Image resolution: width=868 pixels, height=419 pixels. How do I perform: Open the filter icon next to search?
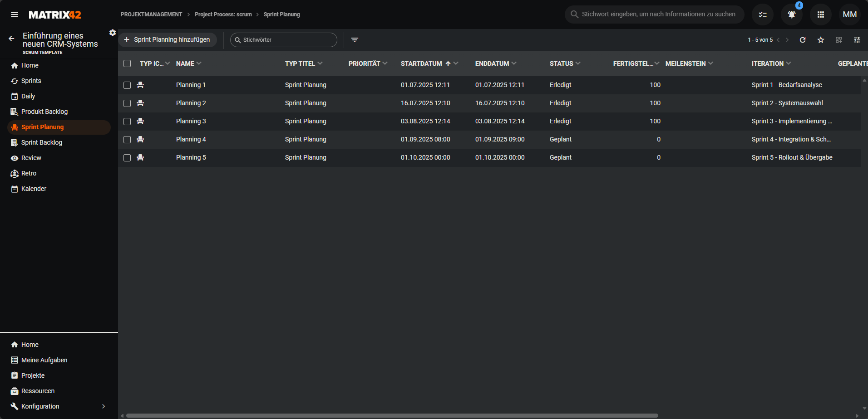(x=355, y=40)
